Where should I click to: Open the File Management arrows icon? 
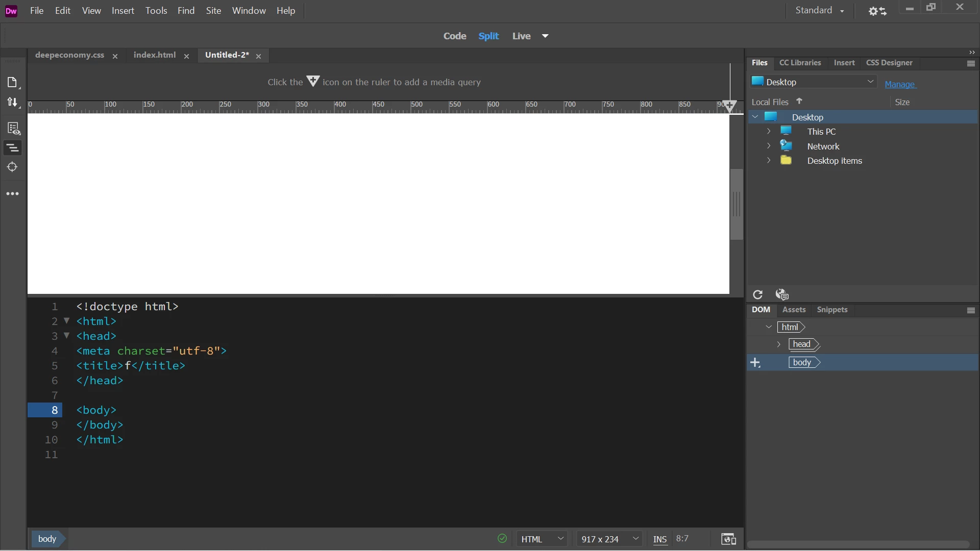point(12,102)
